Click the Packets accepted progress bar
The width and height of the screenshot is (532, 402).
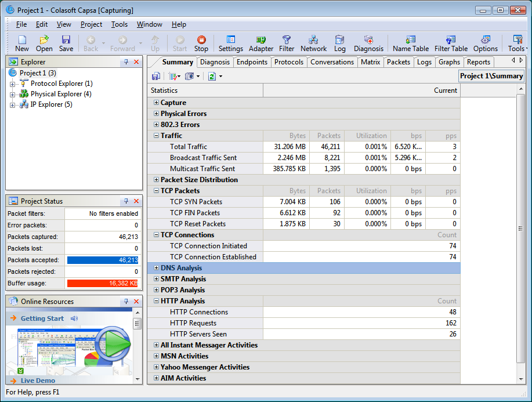tap(103, 260)
